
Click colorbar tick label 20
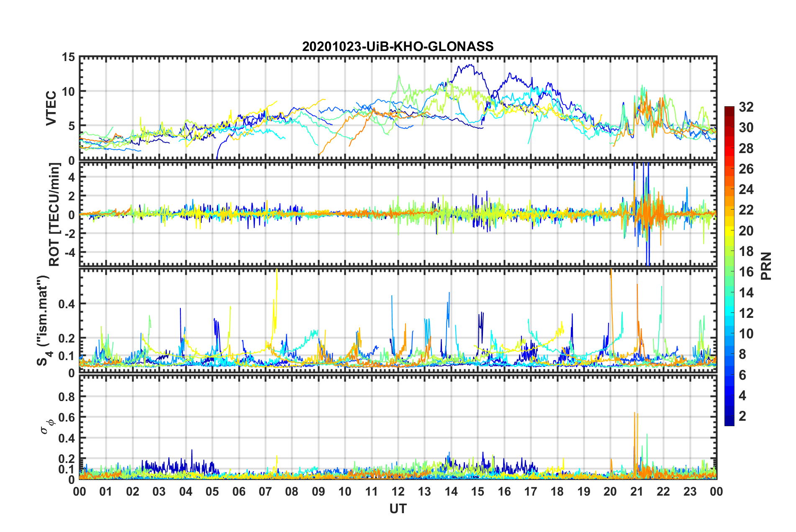coord(746,231)
